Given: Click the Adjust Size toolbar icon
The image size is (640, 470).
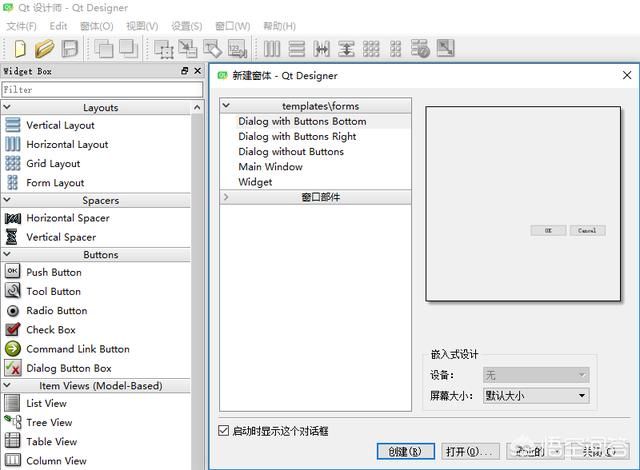Looking at the screenshot, I should pos(445,48).
